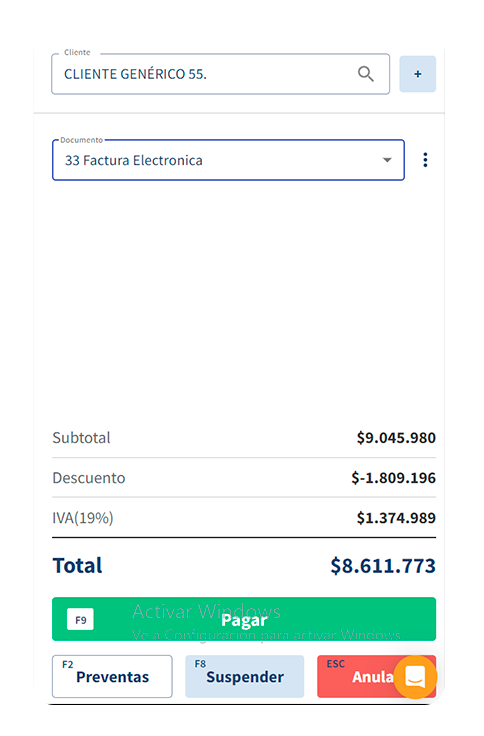
Task: Click the green Pagar button
Action: point(244,619)
